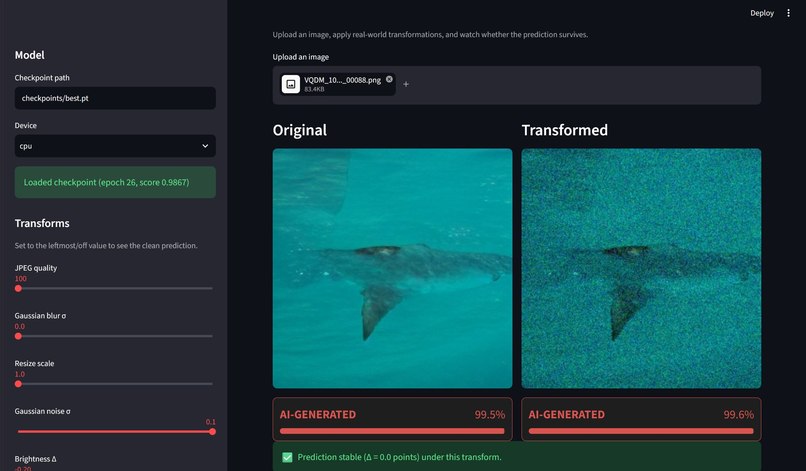This screenshot has width=806, height=471.
Task: Add another image with the plus icon
Action: pos(406,84)
